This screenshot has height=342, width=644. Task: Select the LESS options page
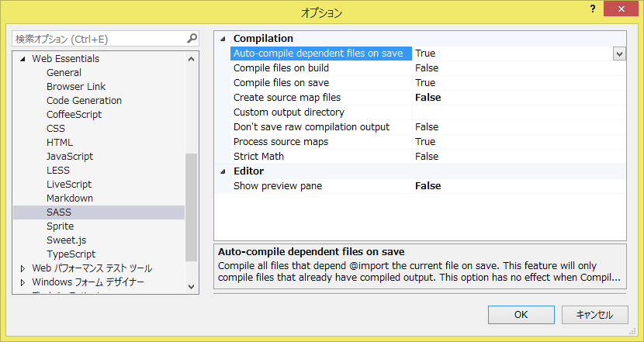58,171
